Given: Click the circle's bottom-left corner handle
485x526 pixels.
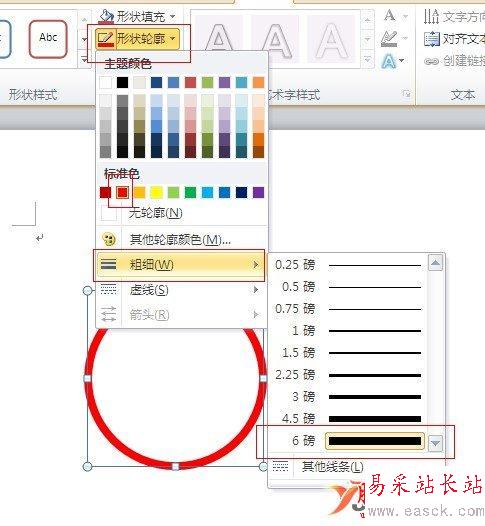Looking at the screenshot, I should coord(87,466).
